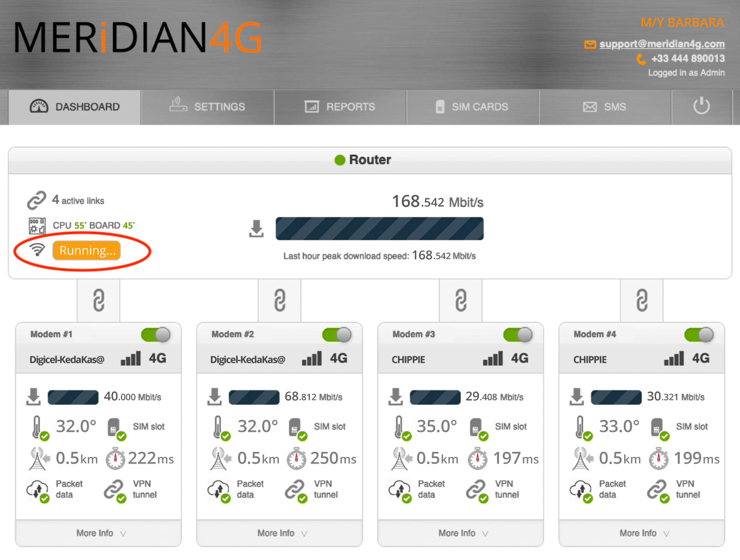Click the 30.321 Mbit/s value on Modem #4
Image resolution: width=740 pixels, height=560 pixels.
[676, 397]
